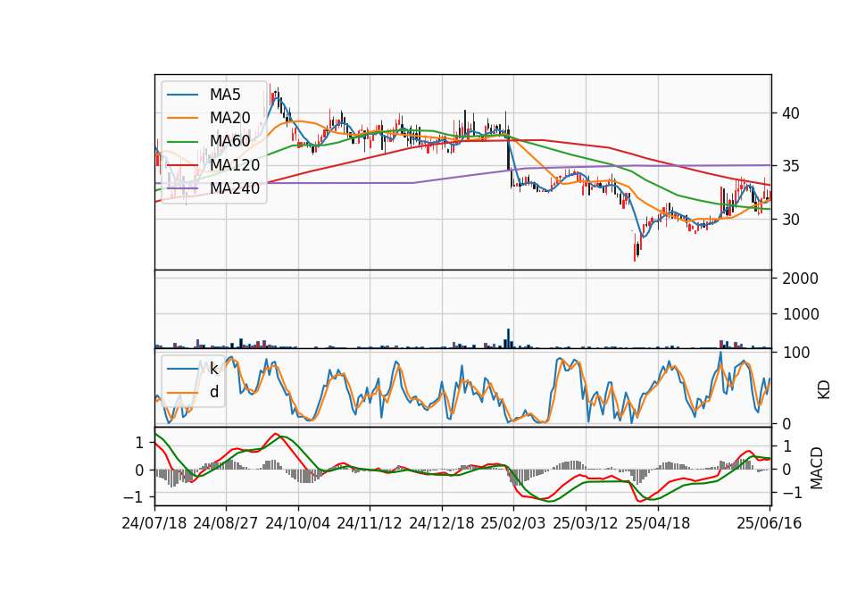The image size is (857, 616).
Task: Click the MA120 legend label
Action: point(235,164)
